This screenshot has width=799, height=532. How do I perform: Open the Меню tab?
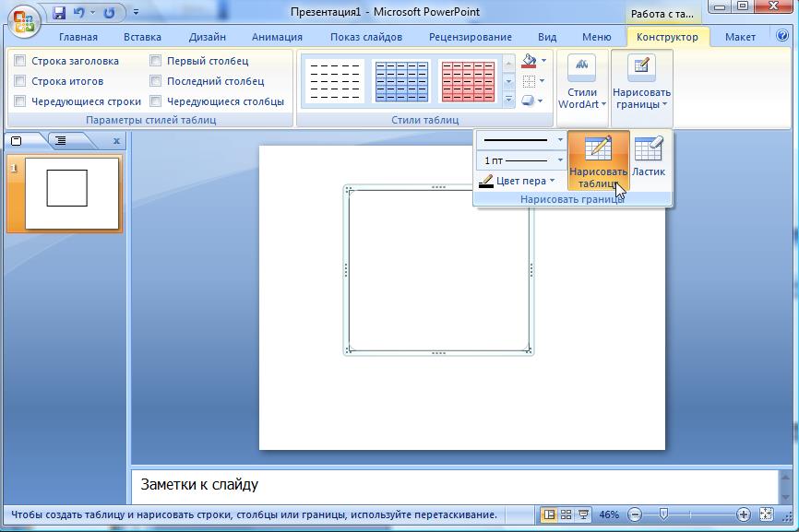(x=596, y=37)
